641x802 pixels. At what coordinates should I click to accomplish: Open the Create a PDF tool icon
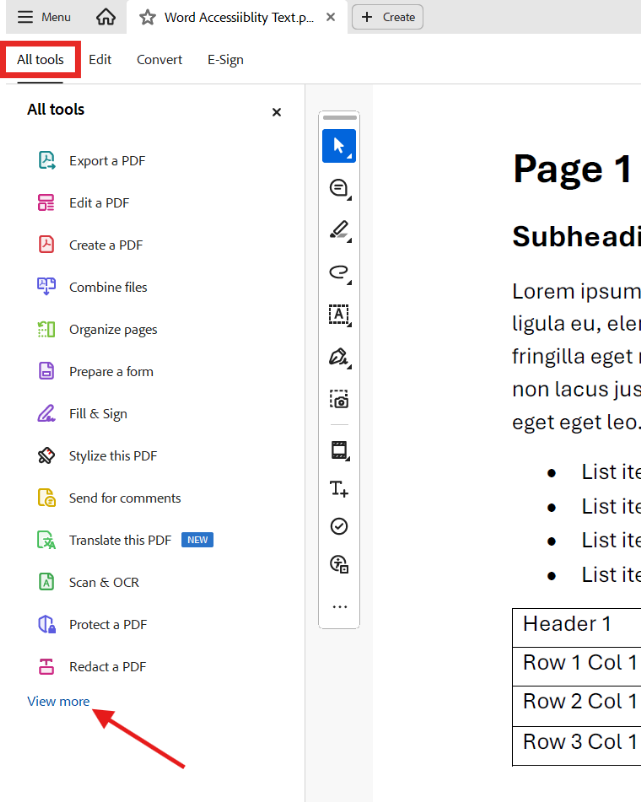point(47,244)
